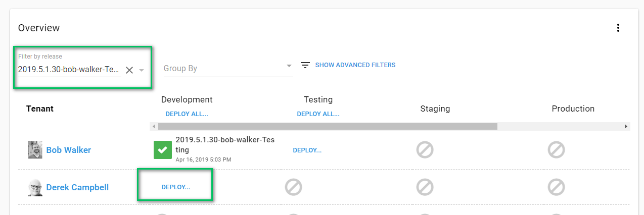
Task: Open release 2019.5.1.30-bob-walker-Testing deployment
Action: pyautogui.click(x=225, y=145)
